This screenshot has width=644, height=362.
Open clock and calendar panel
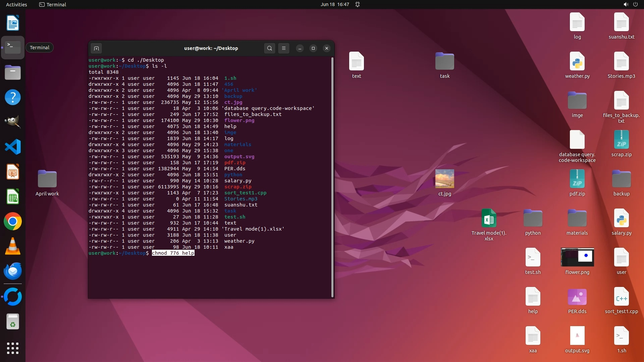[x=334, y=4]
